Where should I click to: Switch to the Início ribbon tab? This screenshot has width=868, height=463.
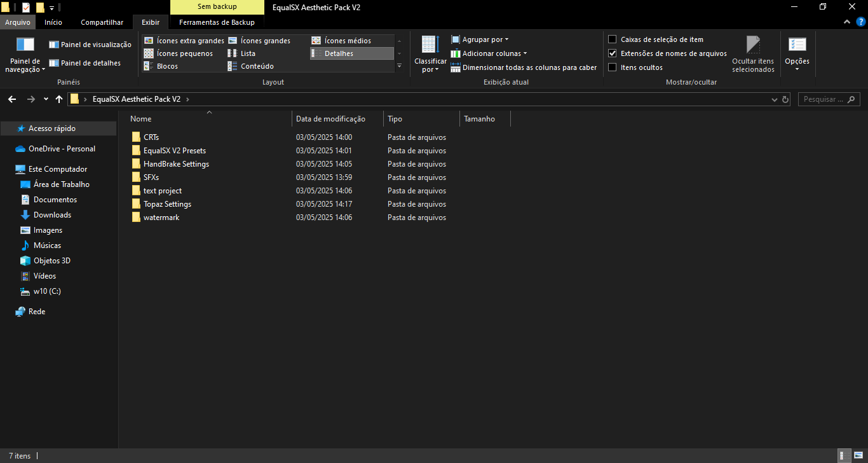point(53,22)
